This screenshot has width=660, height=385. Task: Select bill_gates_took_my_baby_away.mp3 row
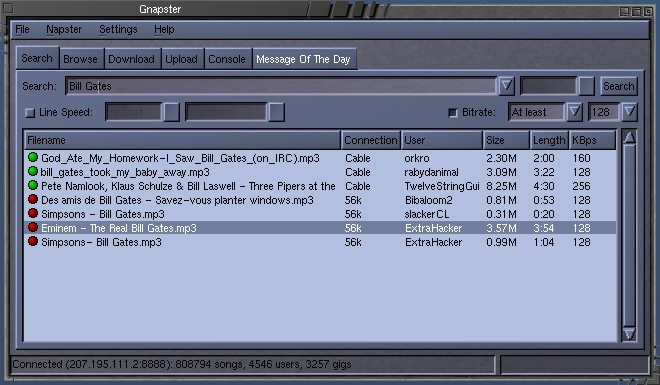coord(320,172)
